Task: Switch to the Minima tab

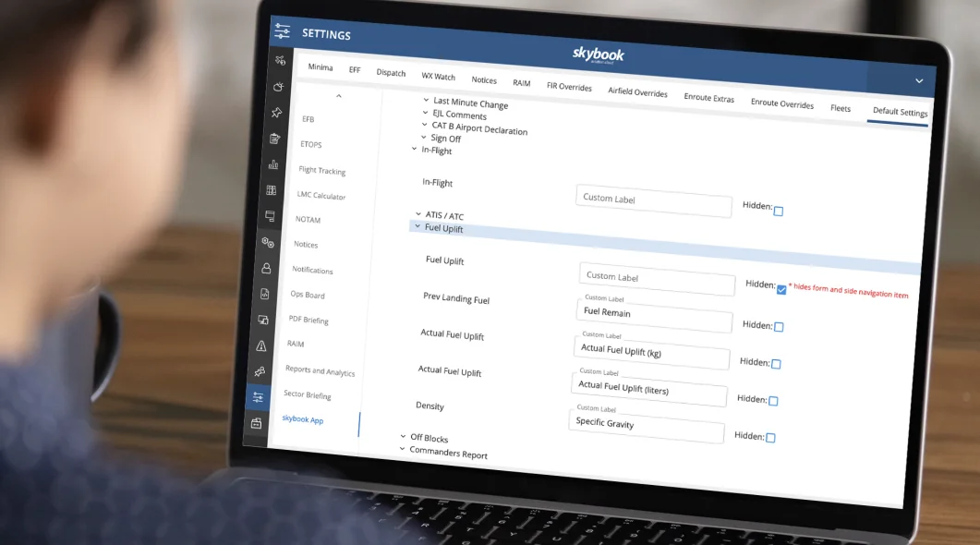Action: [x=320, y=67]
